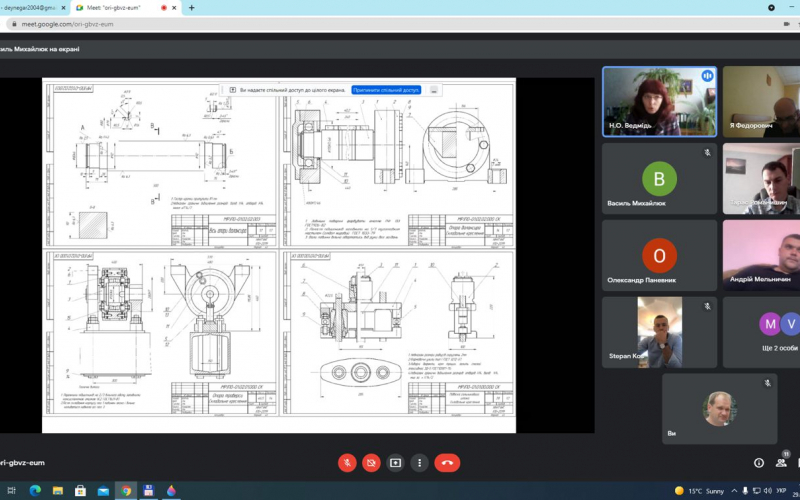Screen dimensions: 800x500
Task: Click camera permission icon in address bar
Action: click(x=786, y=24)
